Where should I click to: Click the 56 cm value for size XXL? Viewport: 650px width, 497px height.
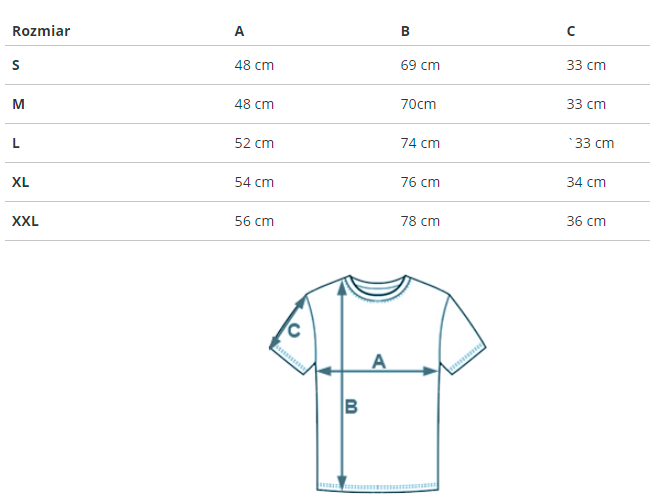(254, 221)
